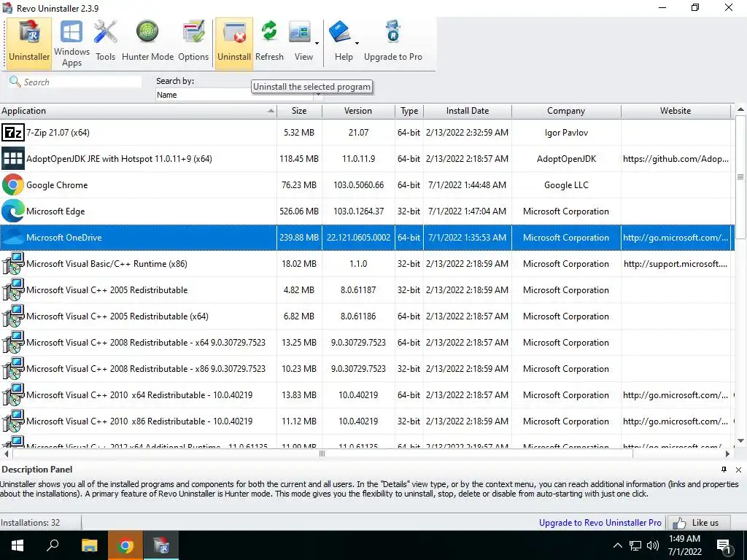Image resolution: width=747 pixels, height=560 pixels.
Task: Select 'Visual C++ 2010 x64 Redistributable' row
Action: coord(367,394)
